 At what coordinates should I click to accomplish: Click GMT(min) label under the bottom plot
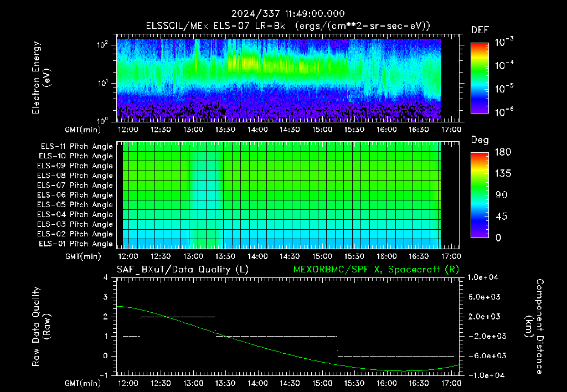click(x=83, y=383)
